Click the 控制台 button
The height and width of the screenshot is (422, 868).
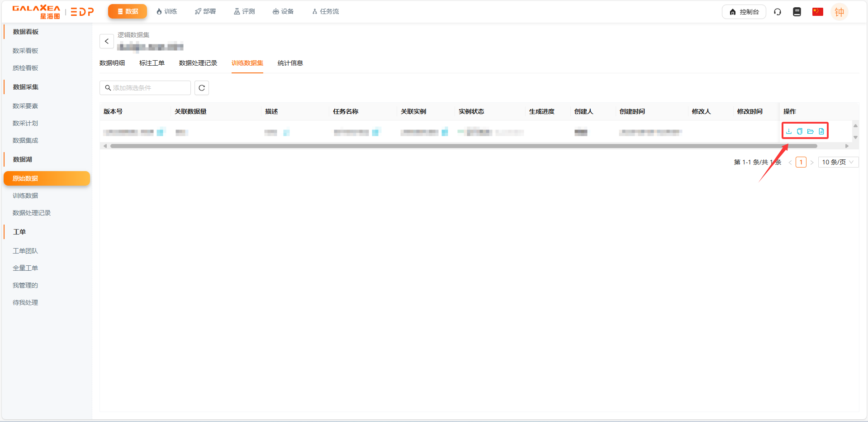click(x=744, y=12)
